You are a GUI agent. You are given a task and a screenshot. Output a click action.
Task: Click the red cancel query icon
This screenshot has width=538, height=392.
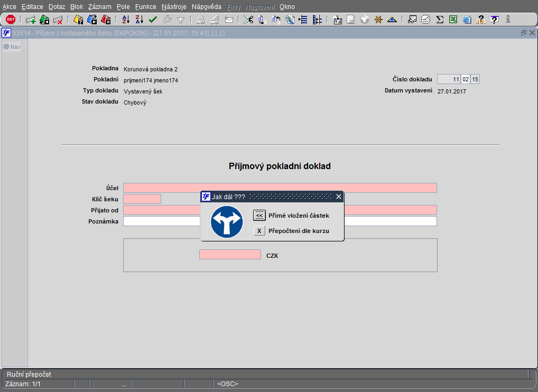pos(106,20)
